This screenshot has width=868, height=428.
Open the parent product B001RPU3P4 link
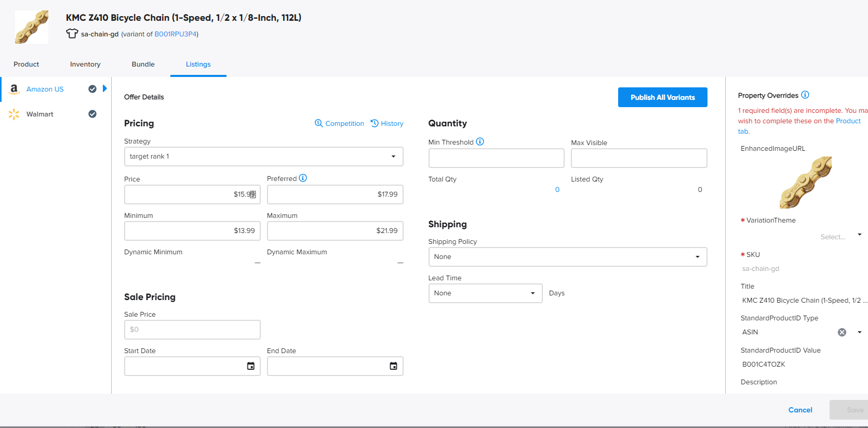pyautogui.click(x=176, y=34)
